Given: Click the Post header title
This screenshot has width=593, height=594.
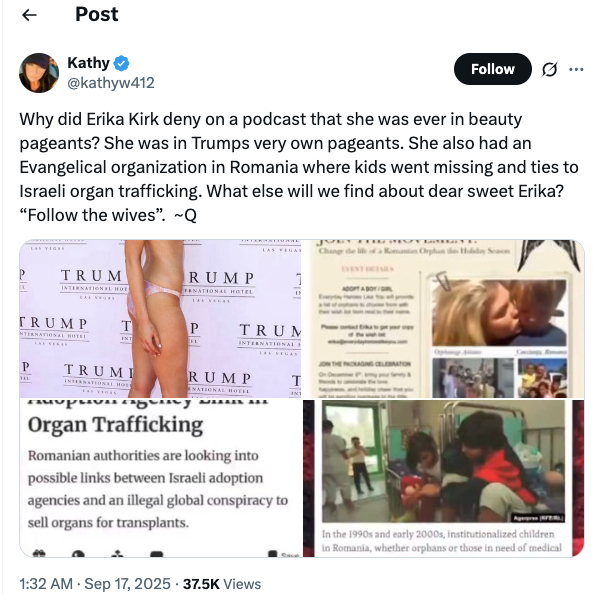Looking at the screenshot, I should pos(97,14).
